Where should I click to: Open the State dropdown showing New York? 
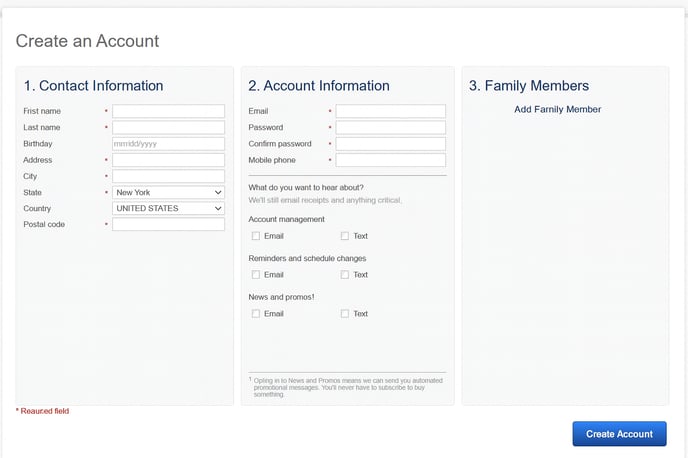pyautogui.click(x=168, y=192)
